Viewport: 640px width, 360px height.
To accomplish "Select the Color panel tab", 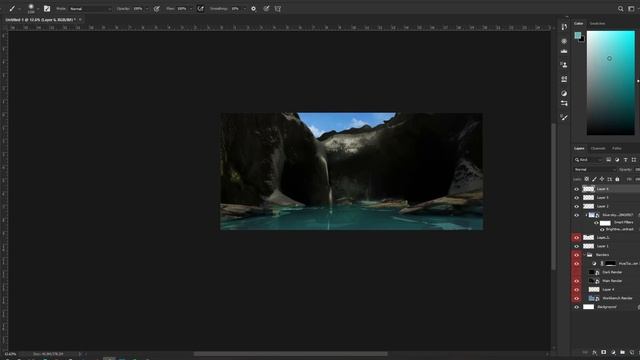I will [x=579, y=23].
